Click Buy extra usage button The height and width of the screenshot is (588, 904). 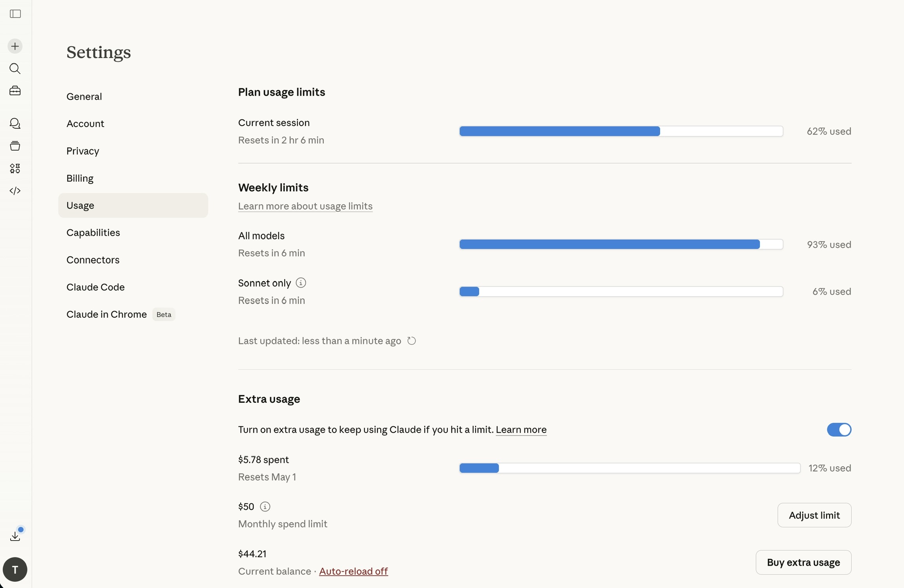point(803,563)
